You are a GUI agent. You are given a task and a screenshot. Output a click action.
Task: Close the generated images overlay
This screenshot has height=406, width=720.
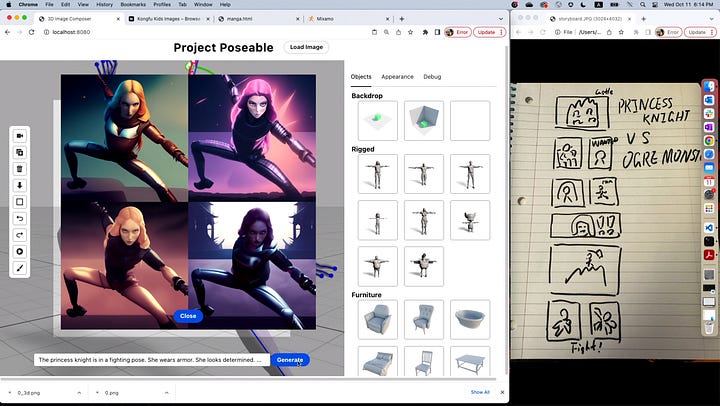pyautogui.click(x=188, y=316)
